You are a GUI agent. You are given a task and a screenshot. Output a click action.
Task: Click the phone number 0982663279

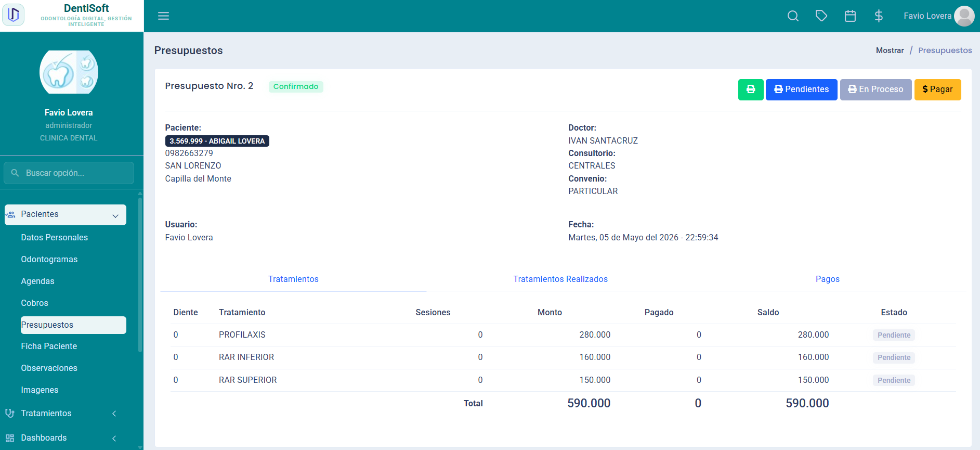189,153
